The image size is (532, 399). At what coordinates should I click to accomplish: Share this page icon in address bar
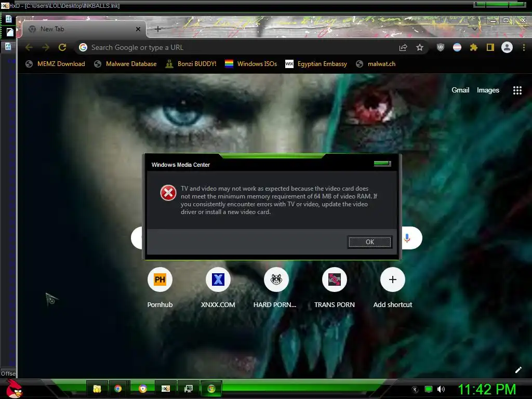[x=403, y=47]
